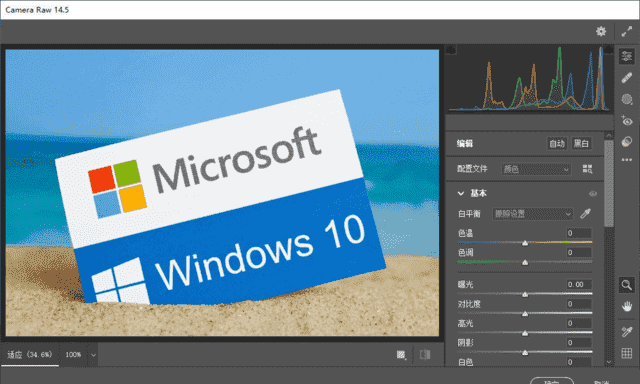This screenshot has height=384, width=640.
Task: Click the 黑白 black-and-white button
Action: (581, 144)
